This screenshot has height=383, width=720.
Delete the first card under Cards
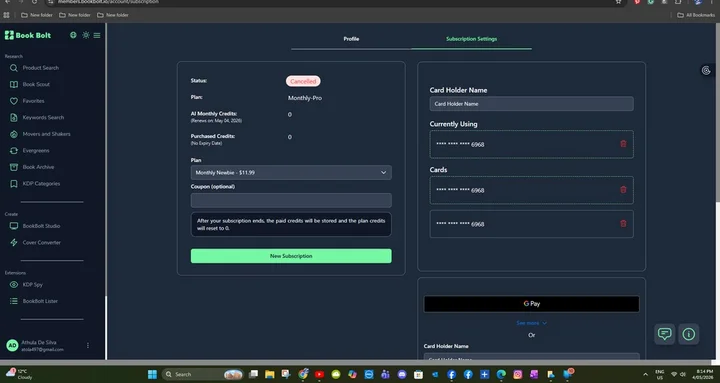[623, 190]
